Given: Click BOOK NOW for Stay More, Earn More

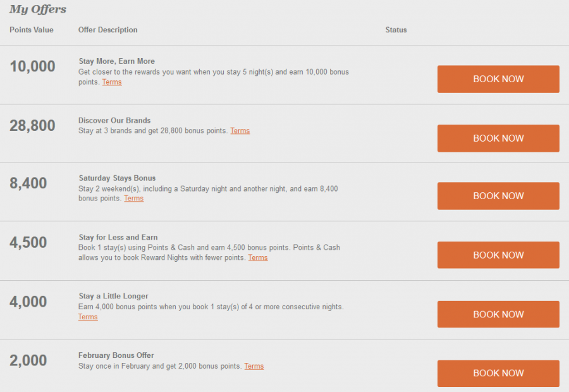Looking at the screenshot, I should (x=498, y=79).
